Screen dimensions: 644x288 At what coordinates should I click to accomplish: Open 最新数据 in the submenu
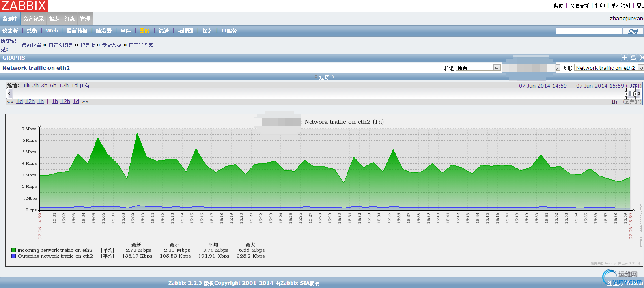pyautogui.click(x=77, y=31)
